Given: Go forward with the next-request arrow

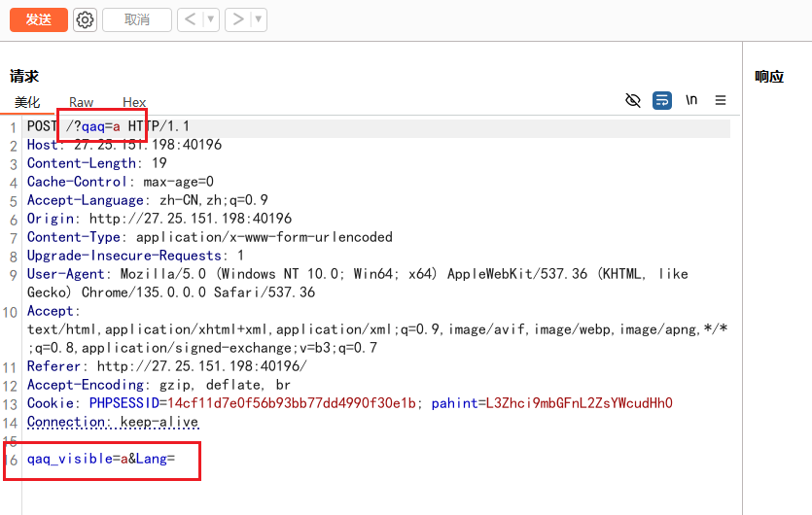Looking at the screenshot, I should point(237,20).
